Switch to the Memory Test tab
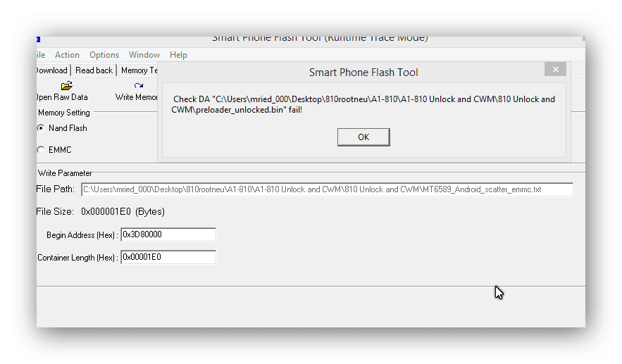 (139, 70)
